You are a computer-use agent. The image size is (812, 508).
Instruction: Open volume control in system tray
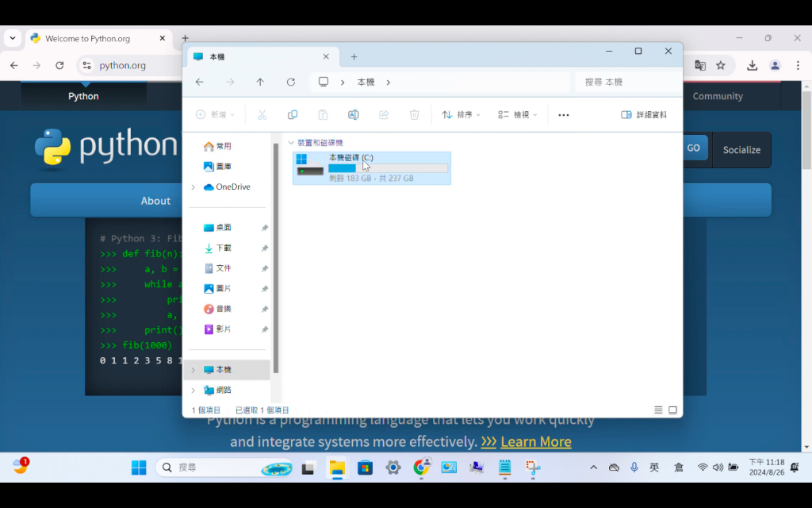[717, 468]
